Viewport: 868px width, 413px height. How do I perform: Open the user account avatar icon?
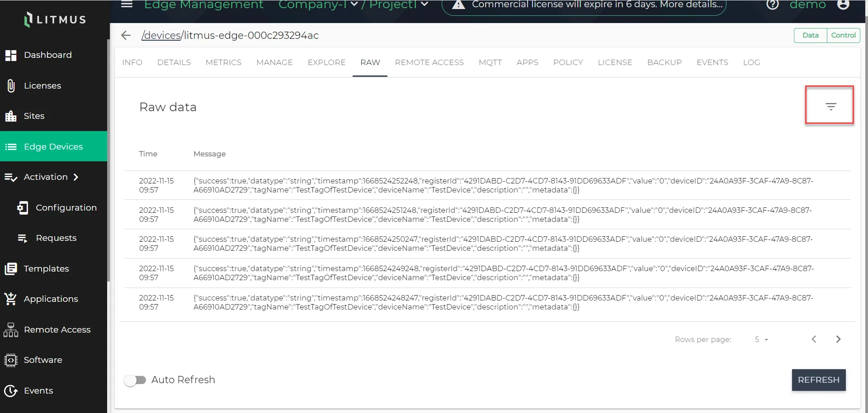click(843, 5)
